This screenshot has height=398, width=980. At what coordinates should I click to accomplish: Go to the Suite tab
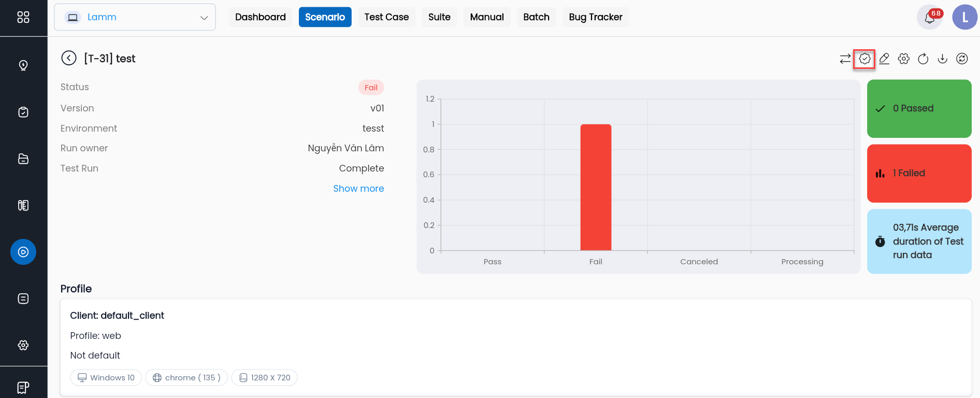click(x=439, y=17)
